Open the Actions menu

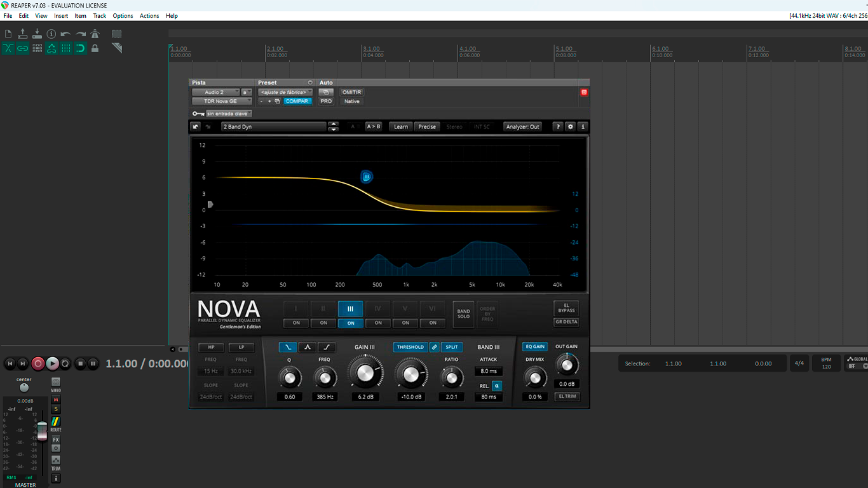[149, 16]
